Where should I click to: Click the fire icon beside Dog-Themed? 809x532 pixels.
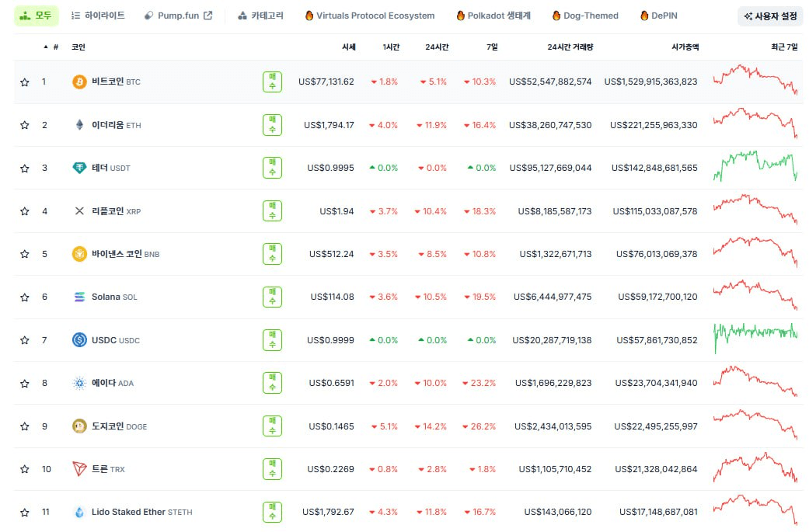556,16
